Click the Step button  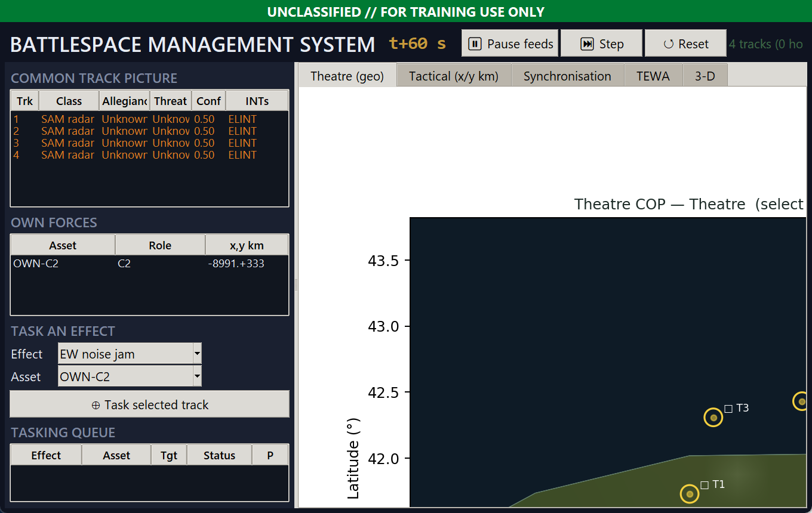click(602, 44)
